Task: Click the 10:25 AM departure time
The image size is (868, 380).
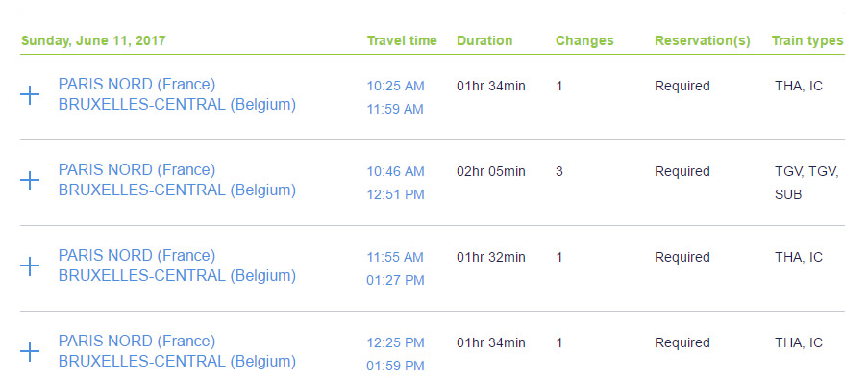Action: (395, 86)
